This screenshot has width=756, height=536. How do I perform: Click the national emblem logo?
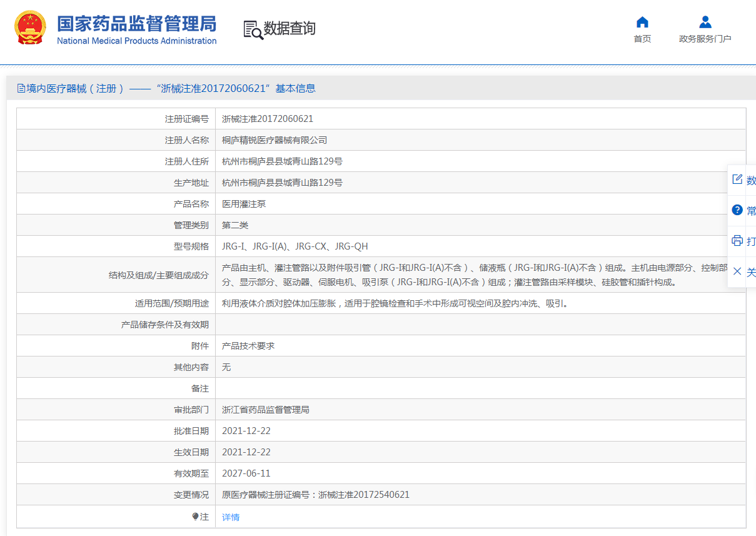click(x=31, y=28)
